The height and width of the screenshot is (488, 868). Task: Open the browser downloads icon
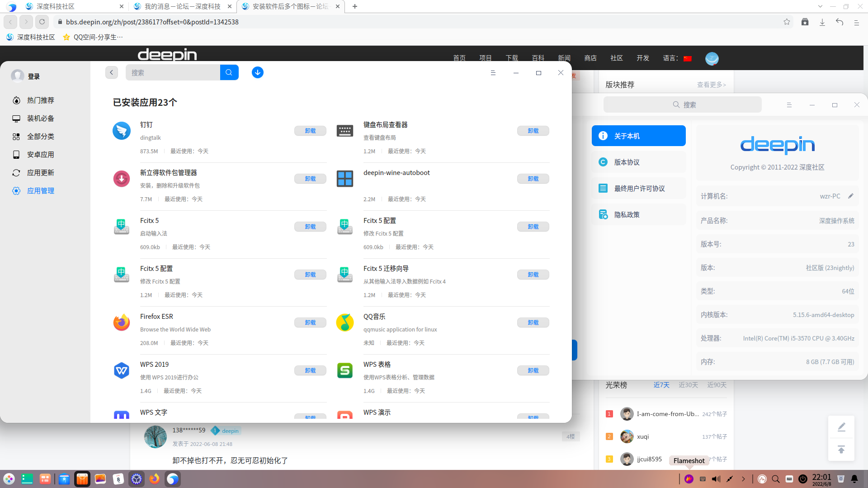point(822,22)
